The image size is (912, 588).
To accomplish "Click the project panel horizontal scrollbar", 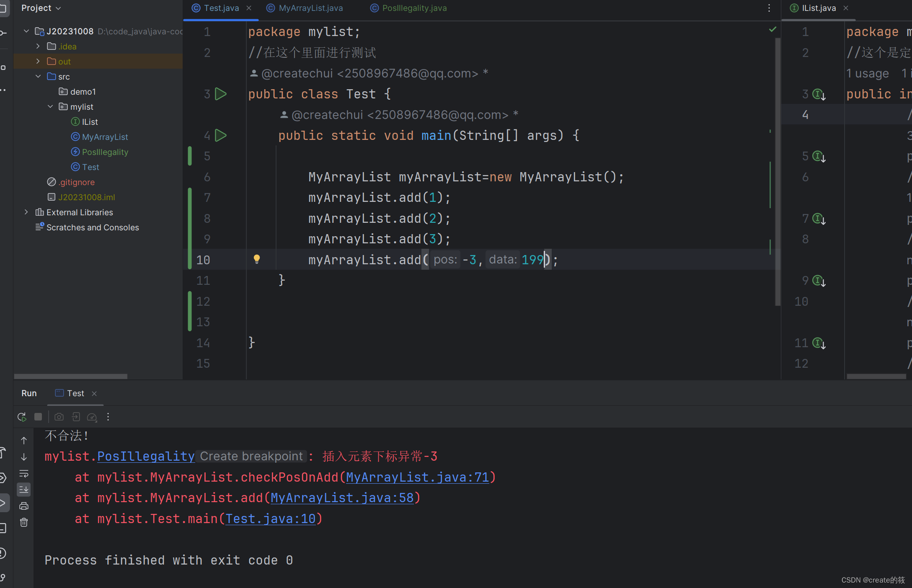I will pyautogui.click(x=70, y=376).
